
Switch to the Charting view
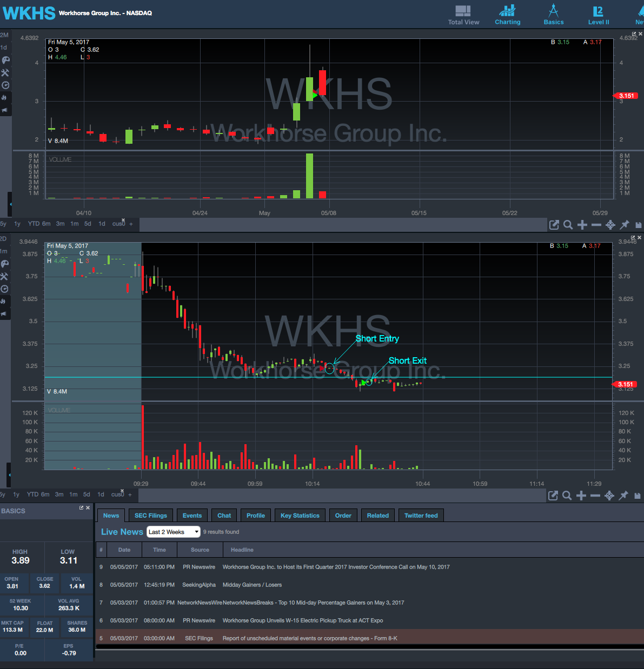pos(507,15)
